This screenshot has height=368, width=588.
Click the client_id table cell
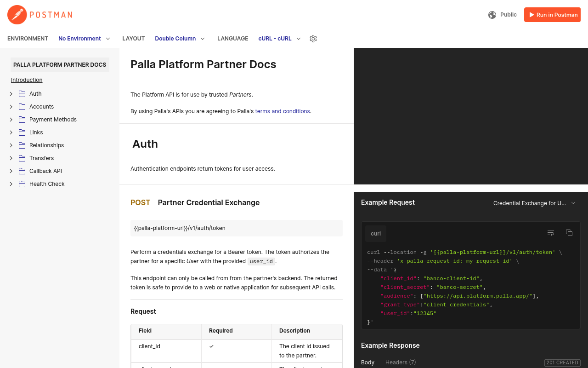[x=166, y=351]
